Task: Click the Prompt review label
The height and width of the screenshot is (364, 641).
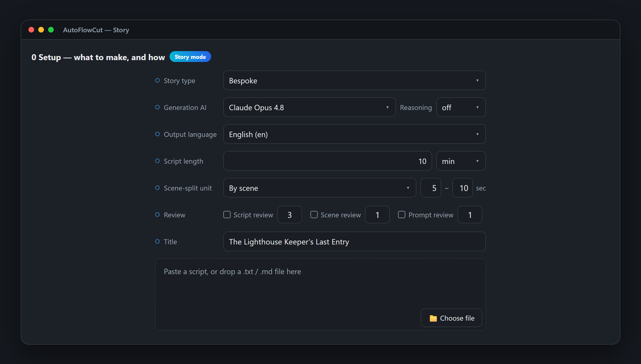Action: 431,215
